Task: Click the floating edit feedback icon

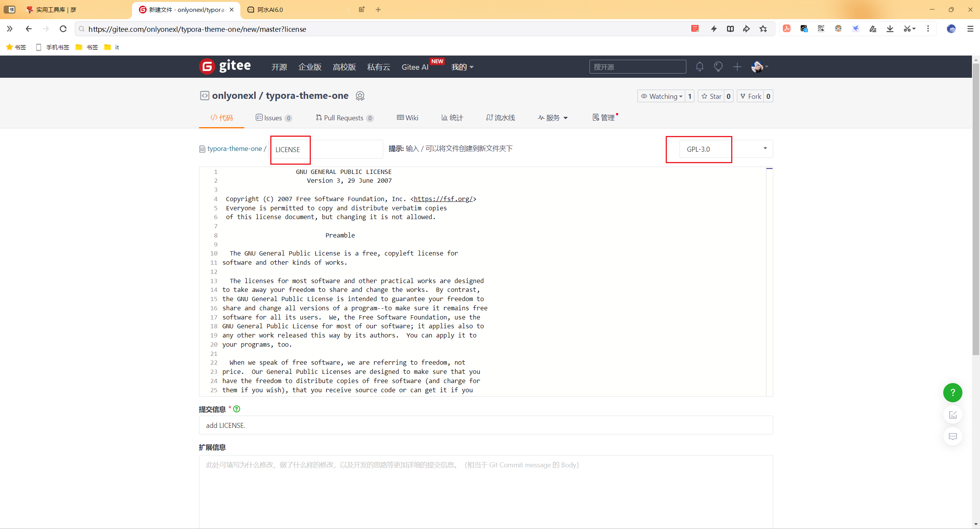Action: pos(952,414)
